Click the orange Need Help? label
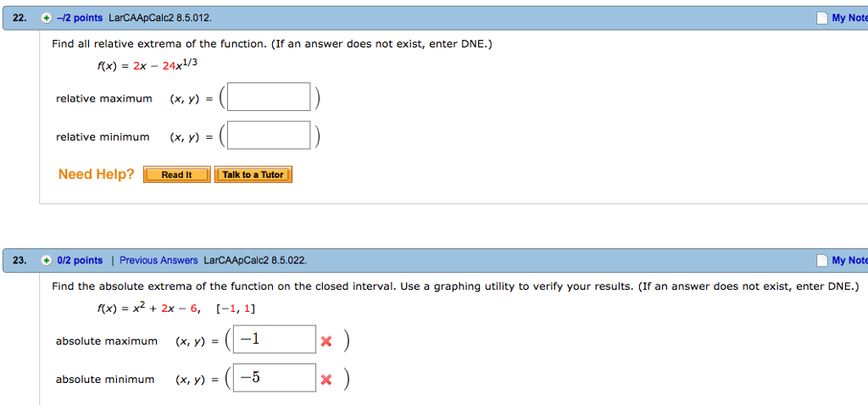Image resolution: width=868 pixels, height=405 pixels. 96,175
